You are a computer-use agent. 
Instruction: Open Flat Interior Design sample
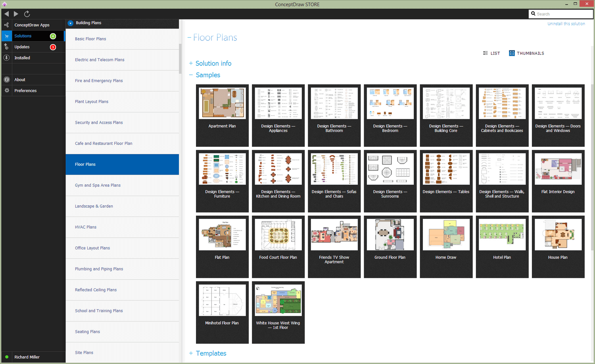(558, 181)
